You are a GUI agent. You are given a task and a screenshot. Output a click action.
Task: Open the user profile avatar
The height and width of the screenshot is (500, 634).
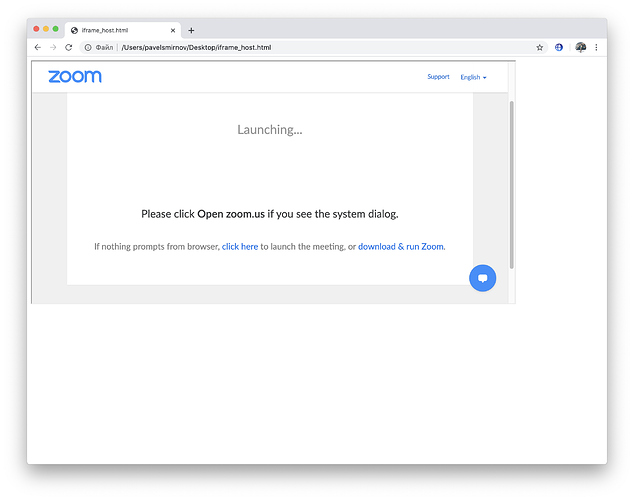tap(581, 47)
